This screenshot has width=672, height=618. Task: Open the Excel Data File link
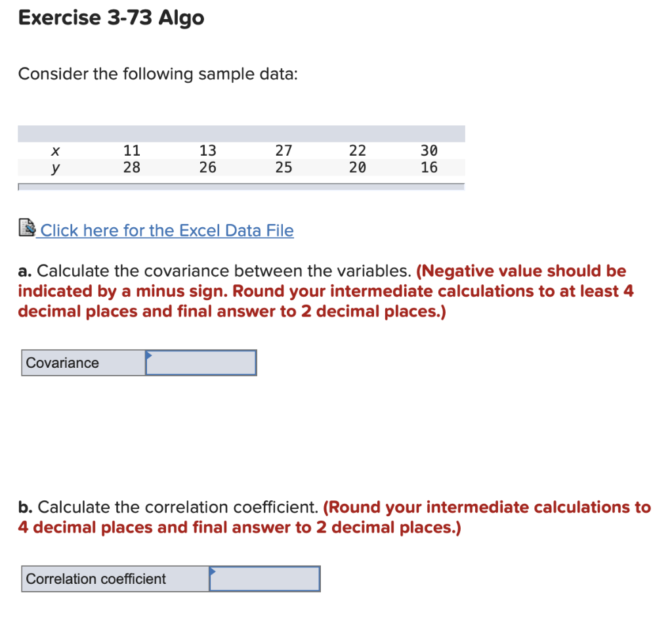pos(166,231)
